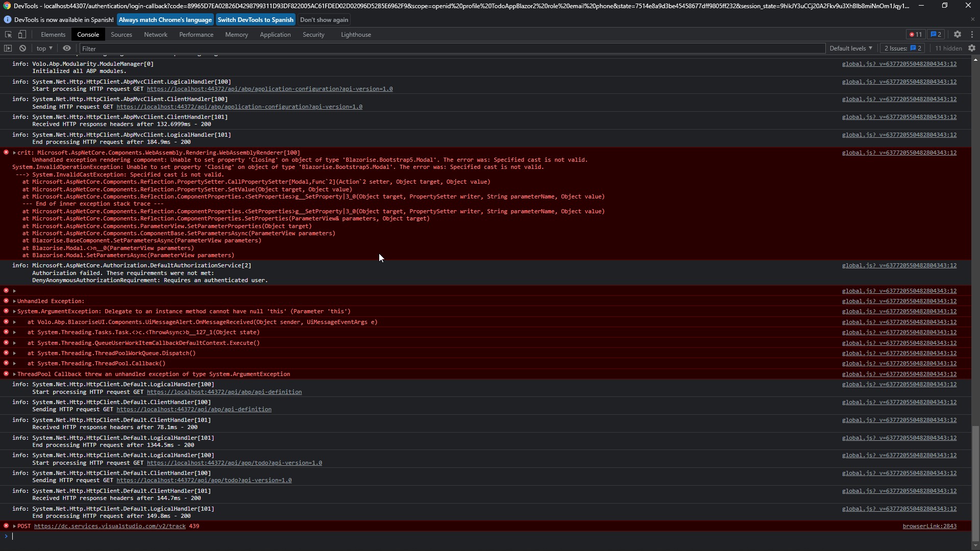Image resolution: width=980 pixels, height=551 pixels.
Task: Open the browserLink:2843 source link
Action: tap(929, 526)
